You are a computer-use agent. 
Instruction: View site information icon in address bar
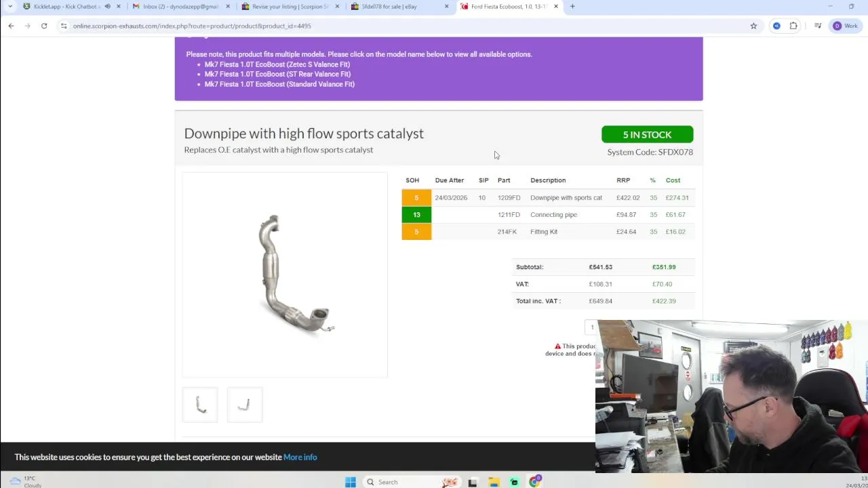[63, 26]
